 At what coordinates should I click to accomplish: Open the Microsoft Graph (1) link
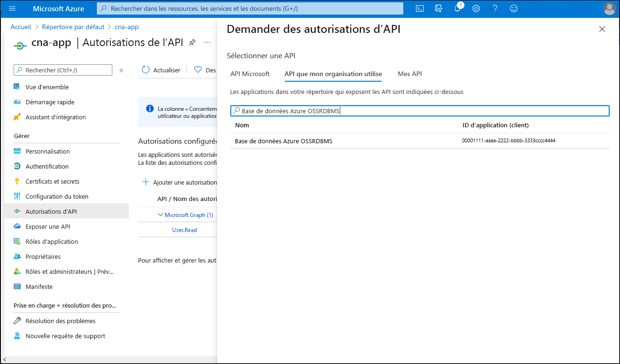(x=189, y=215)
